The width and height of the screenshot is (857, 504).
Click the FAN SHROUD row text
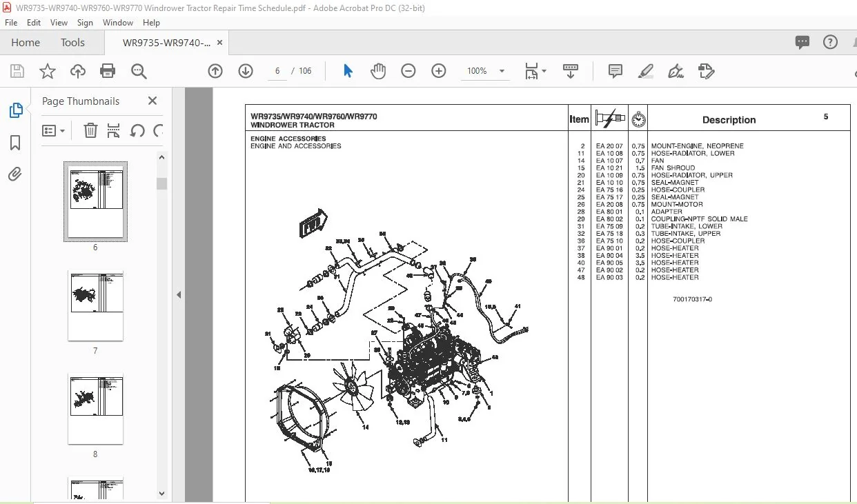coord(673,168)
